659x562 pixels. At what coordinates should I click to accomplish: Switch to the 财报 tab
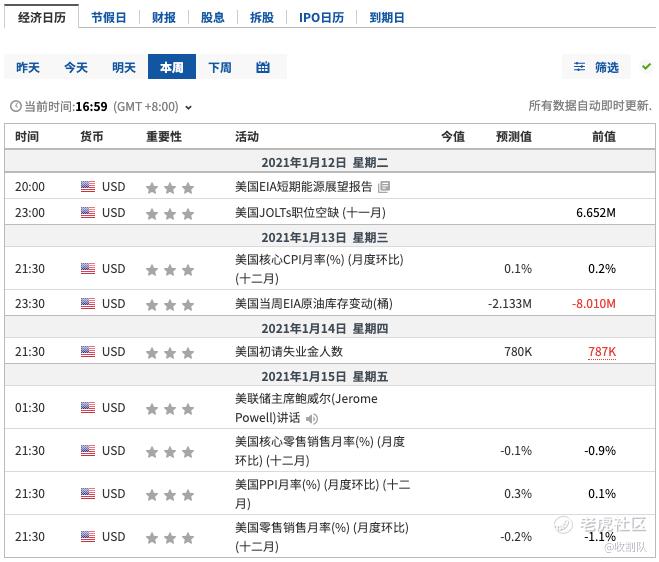tap(164, 18)
